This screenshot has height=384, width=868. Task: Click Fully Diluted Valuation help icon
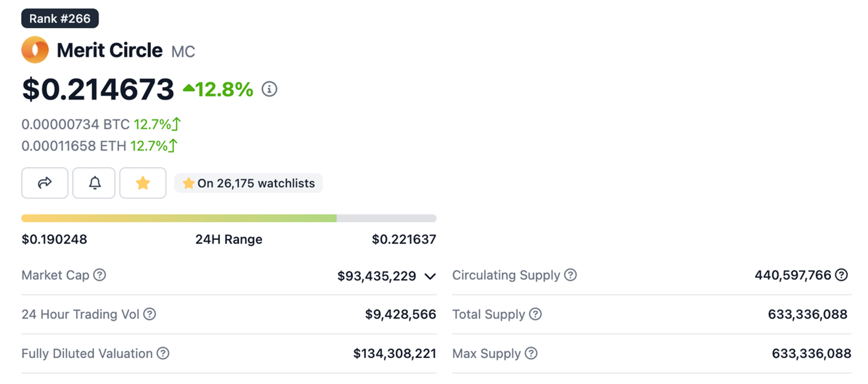coord(163,353)
